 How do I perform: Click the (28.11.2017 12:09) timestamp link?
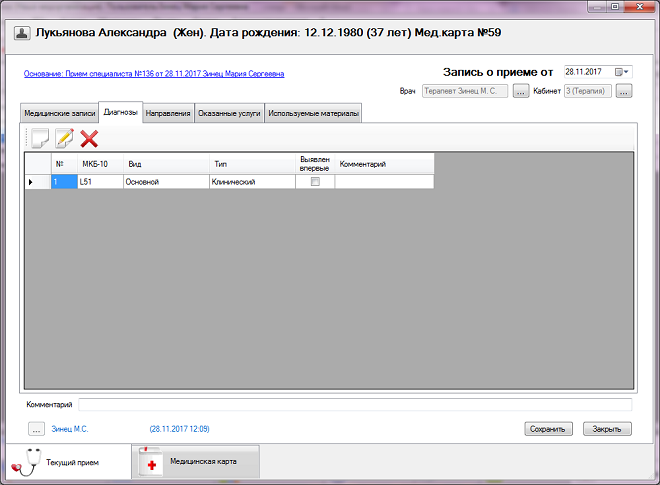point(179,429)
